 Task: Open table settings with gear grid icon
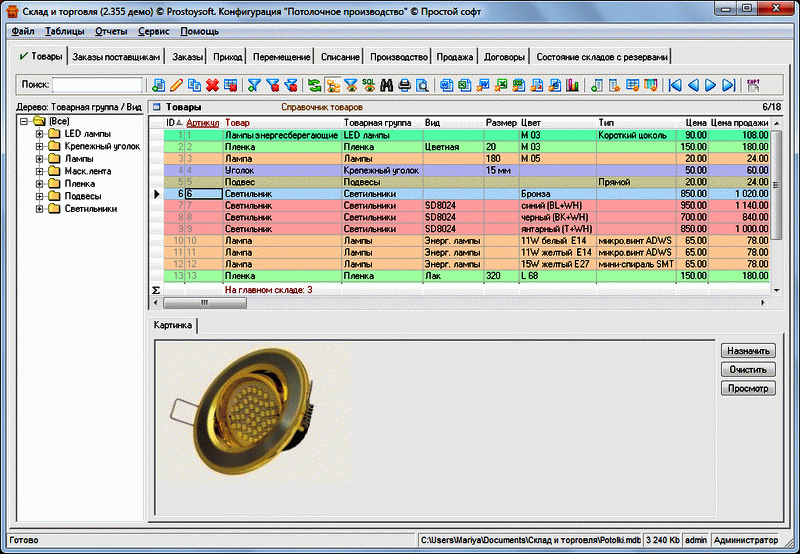pos(632,85)
